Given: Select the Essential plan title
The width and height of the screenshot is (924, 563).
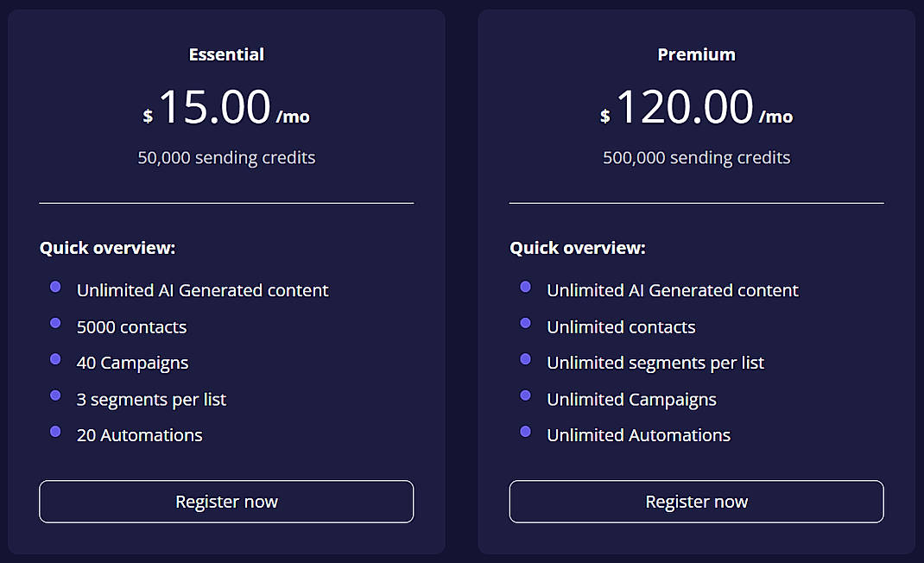Looking at the screenshot, I should 226,54.
